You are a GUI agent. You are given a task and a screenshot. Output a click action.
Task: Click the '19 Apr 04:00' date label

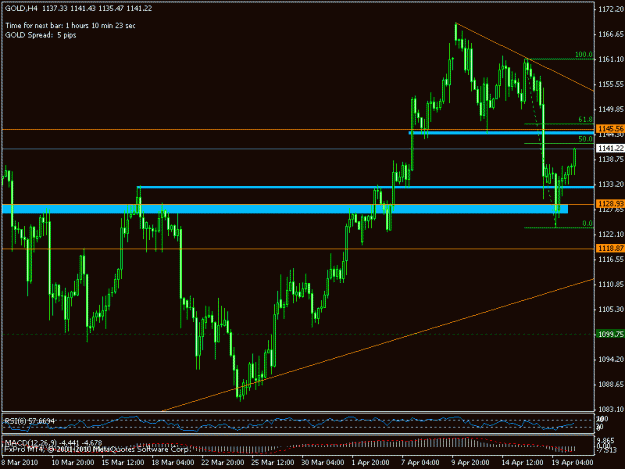point(573,463)
